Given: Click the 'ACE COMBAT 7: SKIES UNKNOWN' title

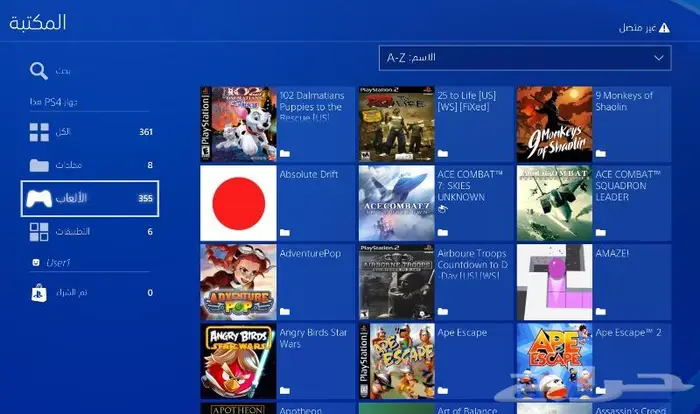Looking at the screenshot, I should coord(470,186).
